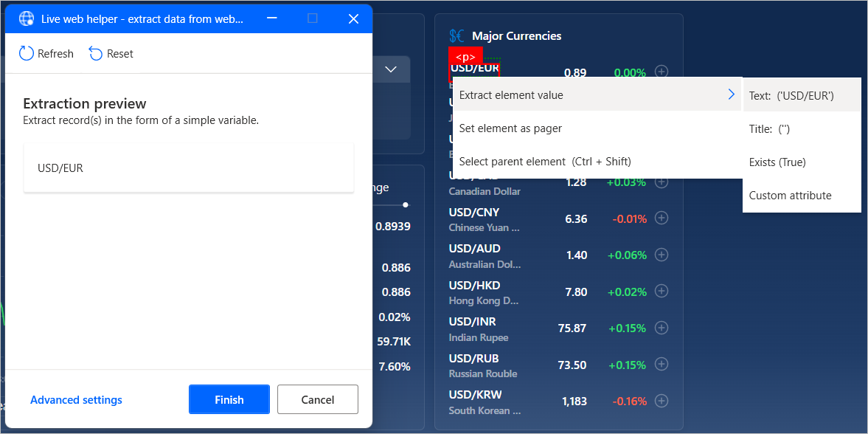
Task: Click the plus icon beside USD/RUB
Action: pyautogui.click(x=661, y=364)
